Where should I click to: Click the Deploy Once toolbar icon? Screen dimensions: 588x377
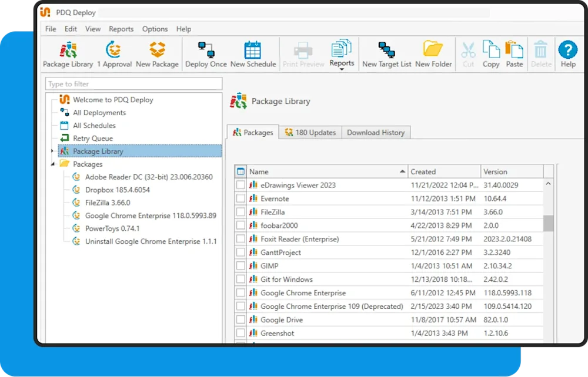(206, 55)
